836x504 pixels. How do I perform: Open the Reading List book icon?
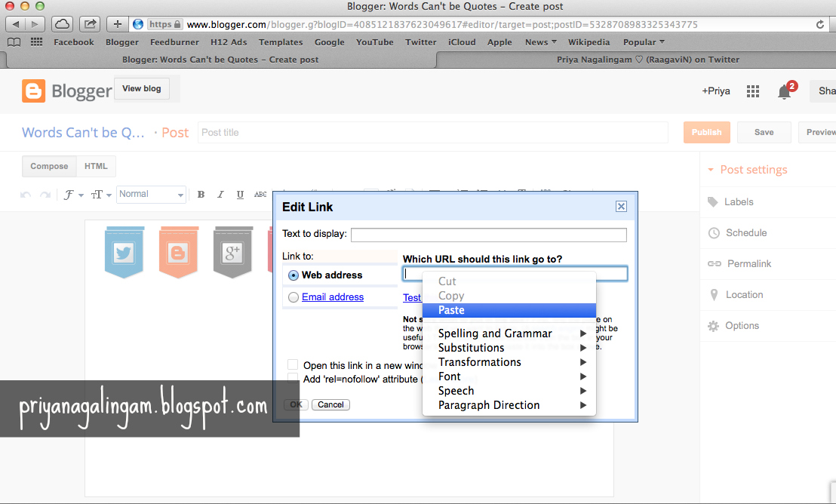pos(14,42)
